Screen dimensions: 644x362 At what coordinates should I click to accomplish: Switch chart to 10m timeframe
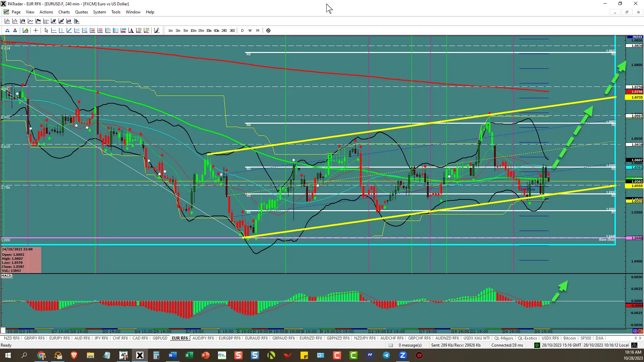point(193,31)
